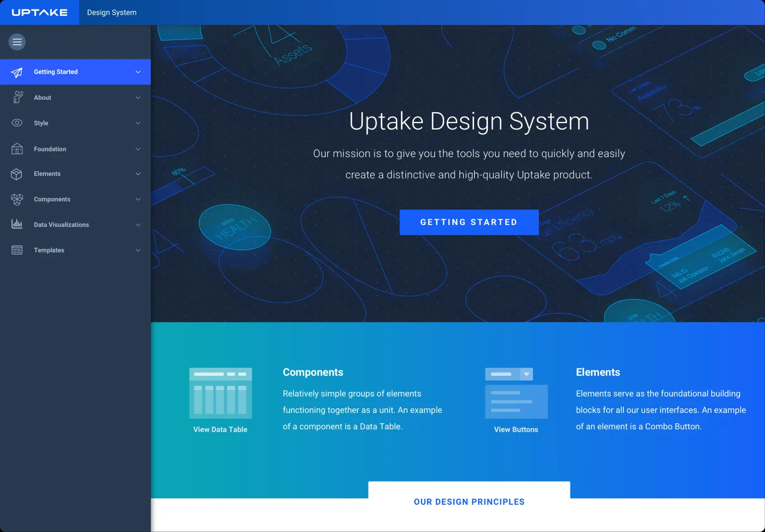Click the stacked cubes Components icon
The width and height of the screenshot is (765, 532).
click(x=17, y=199)
